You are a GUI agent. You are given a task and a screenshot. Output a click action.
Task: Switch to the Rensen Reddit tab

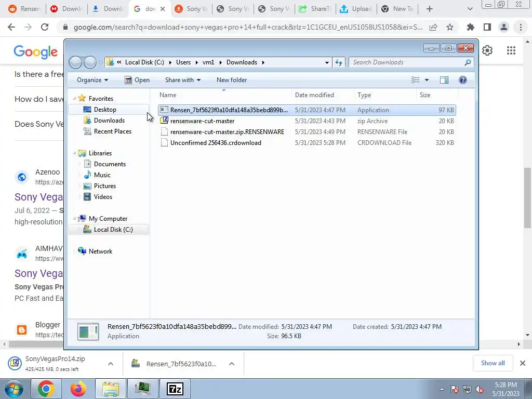(x=25, y=9)
